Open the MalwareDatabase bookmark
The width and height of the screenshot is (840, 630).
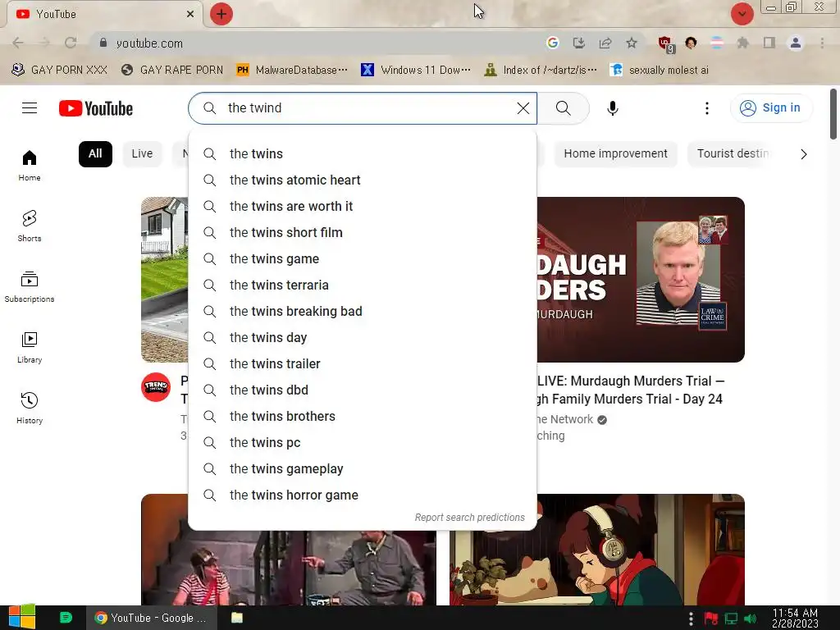(x=292, y=71)
